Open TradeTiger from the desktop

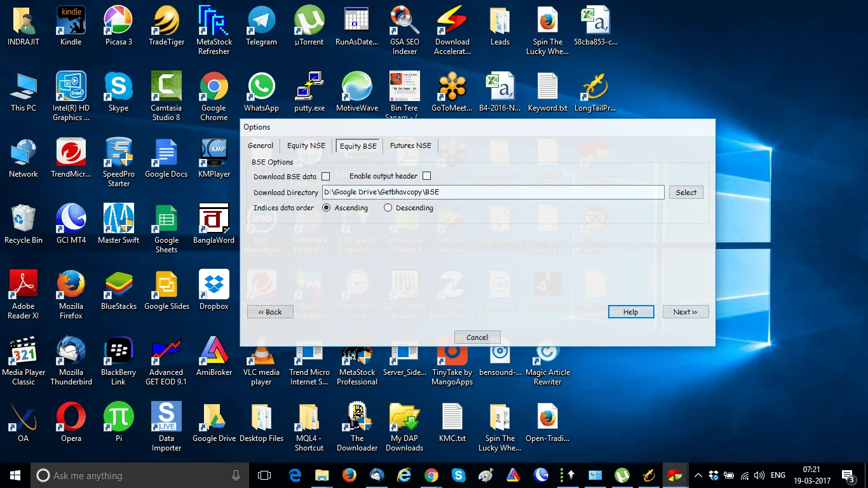166,22
